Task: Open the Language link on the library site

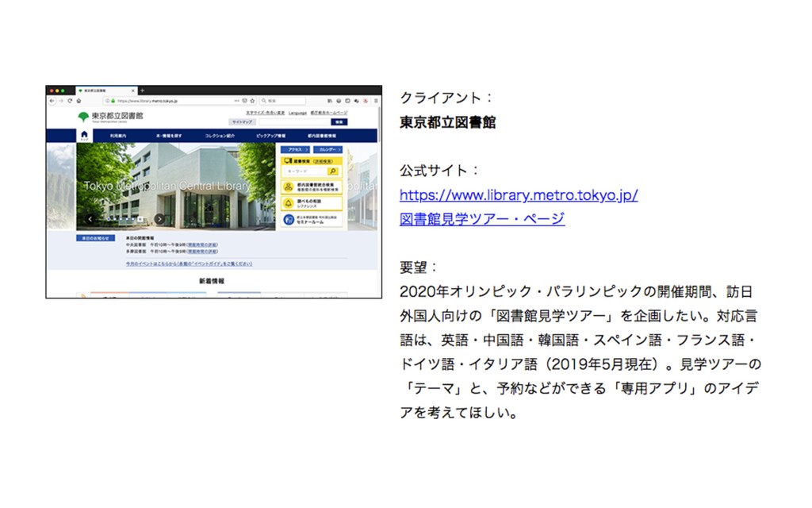Action: [298, 113]
